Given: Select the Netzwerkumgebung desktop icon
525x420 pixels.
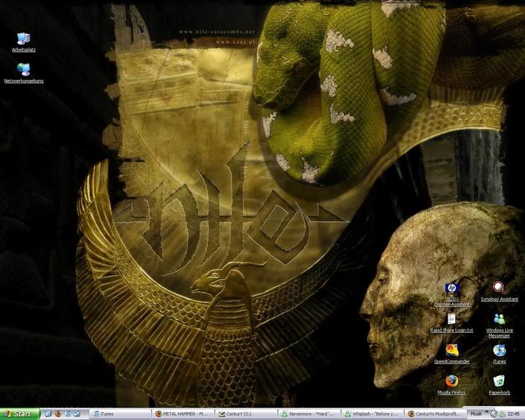Looking at the screenshot, I should click(x=24, y=73).
